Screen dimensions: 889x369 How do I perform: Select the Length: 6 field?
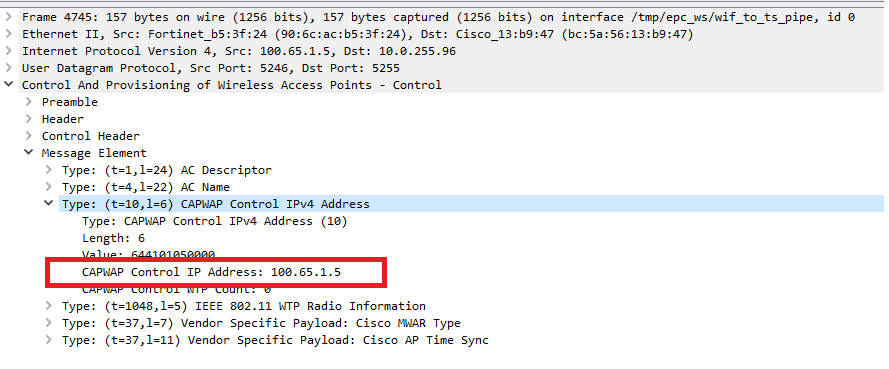[x=113, y=238]
